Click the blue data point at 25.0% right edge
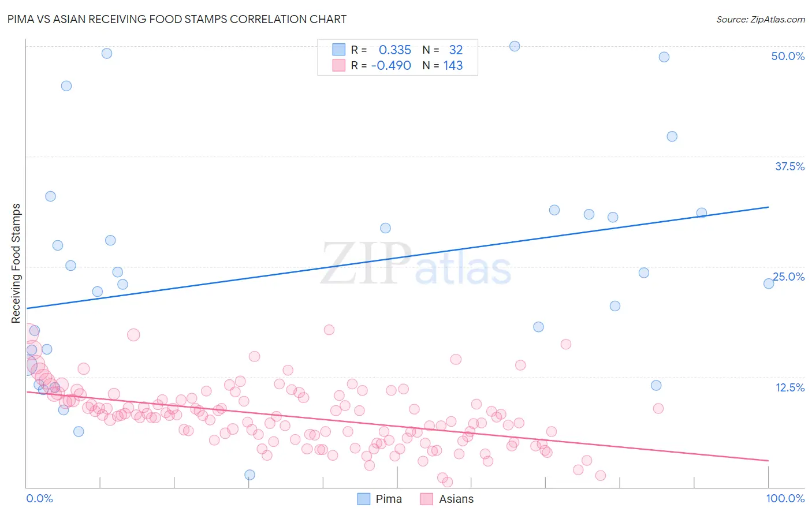This screenshot has height=515, width=812. tap(769, 283)
